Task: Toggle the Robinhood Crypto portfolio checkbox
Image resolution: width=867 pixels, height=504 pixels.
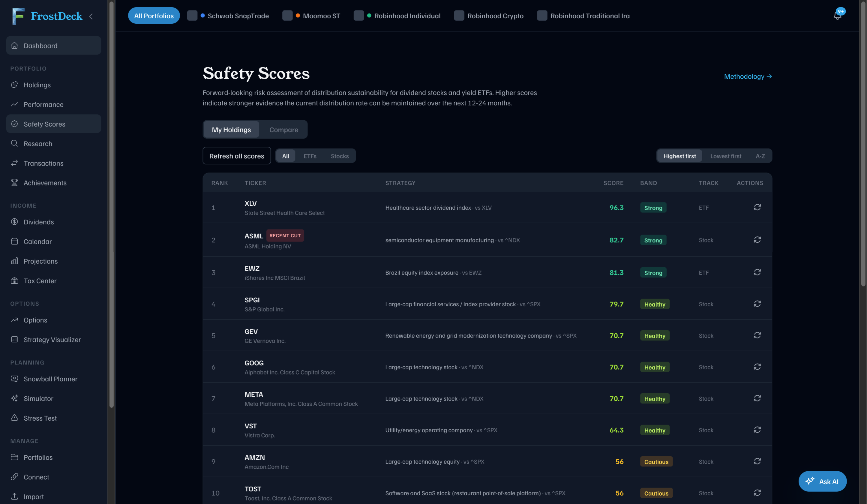Action: click(459, 16)
